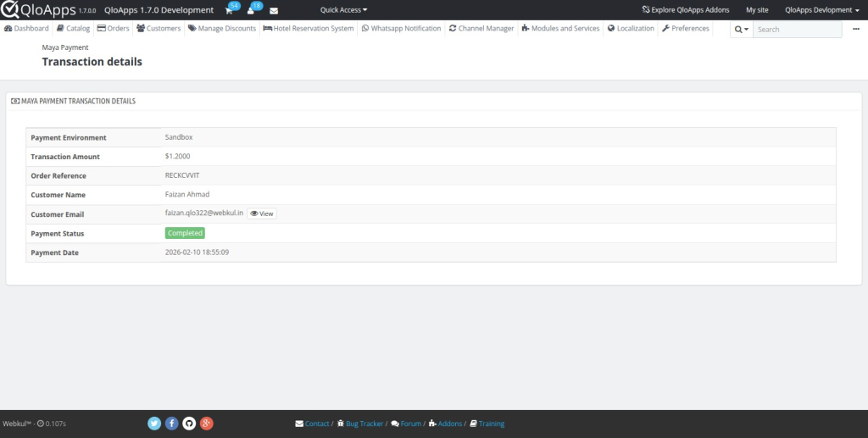Click the envelope messages icon
The height and width of the screenshot is (438, 868).
[274, 10]
